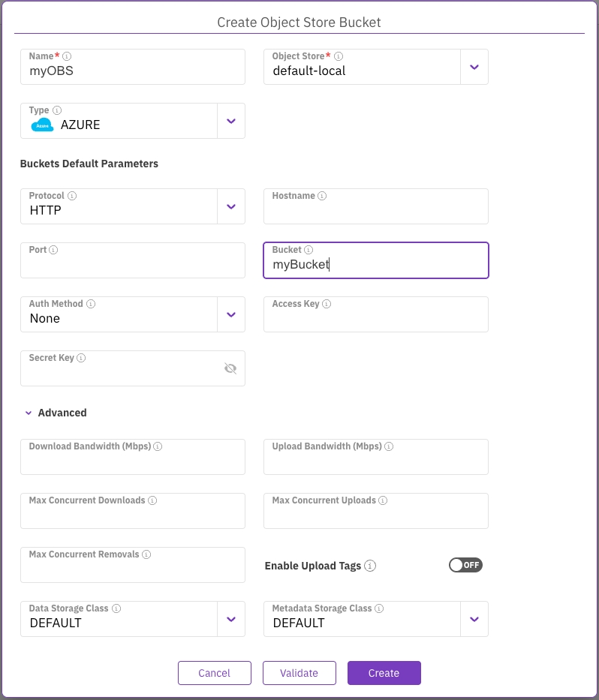599x700 pixels.
Task: Click the info icon next to Bucket
Action: point(309,250)
